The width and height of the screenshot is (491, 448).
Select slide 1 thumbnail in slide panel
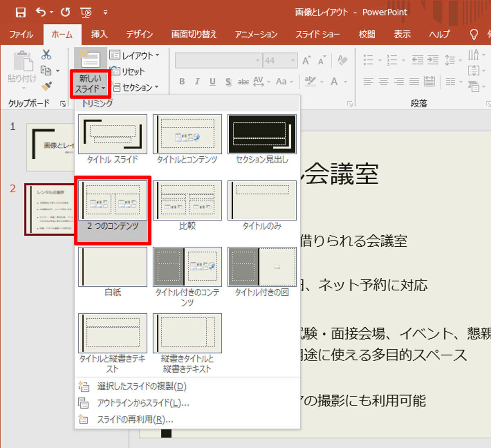tap(51, 147)
